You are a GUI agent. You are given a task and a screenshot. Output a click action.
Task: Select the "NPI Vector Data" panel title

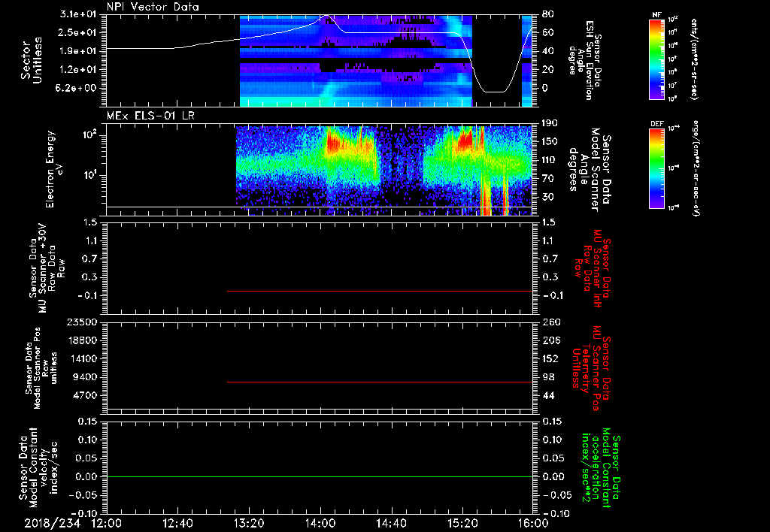point(153,7)
